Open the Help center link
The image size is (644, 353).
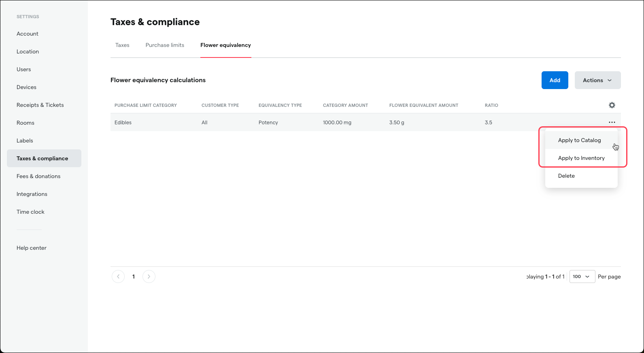coord(32,248)
